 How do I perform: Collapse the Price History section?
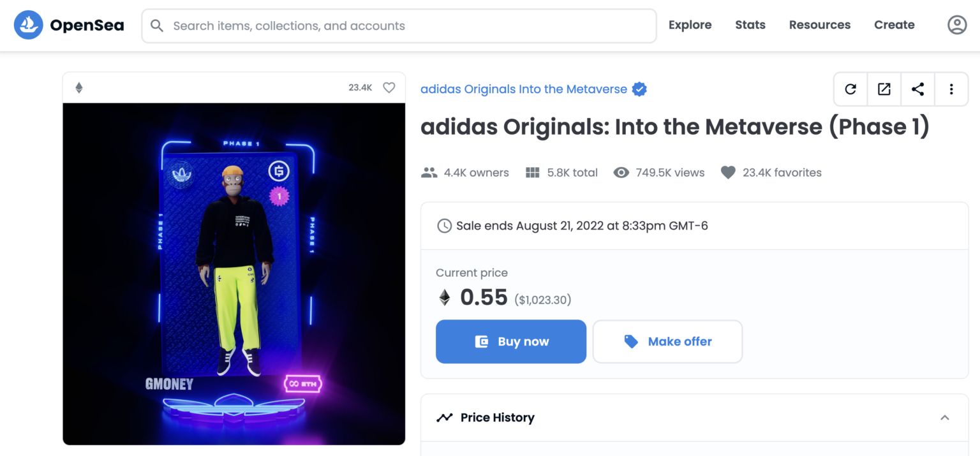[x=945, y=418]
